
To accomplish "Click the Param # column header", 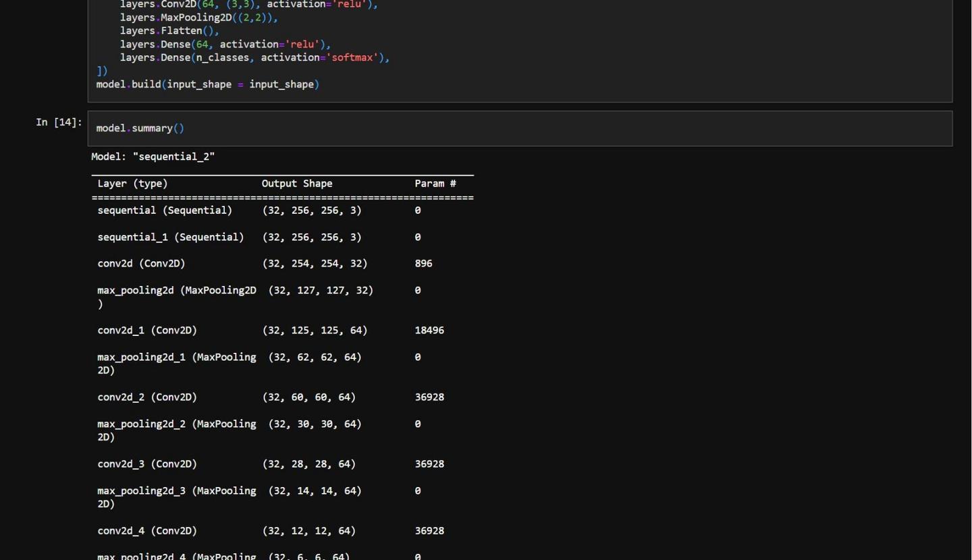I will (435, 184).
